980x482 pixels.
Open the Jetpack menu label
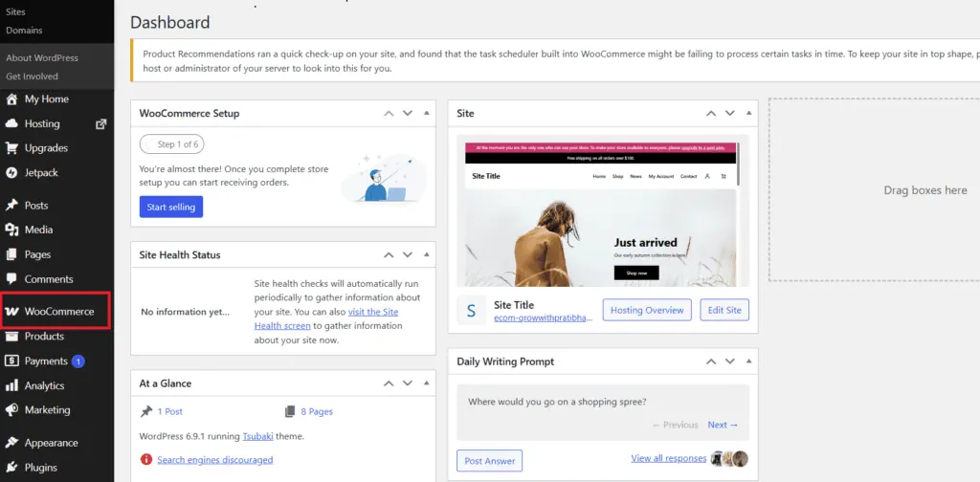[x=41, y=173]
